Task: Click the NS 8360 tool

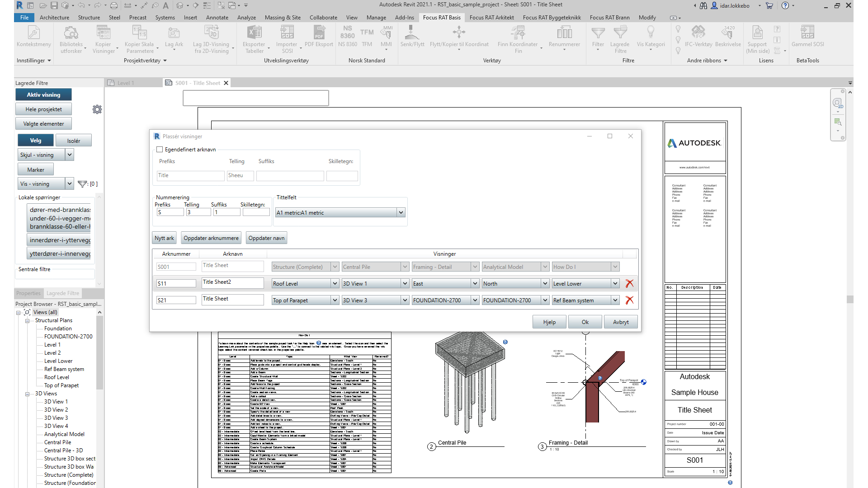Action: point(348,36)
